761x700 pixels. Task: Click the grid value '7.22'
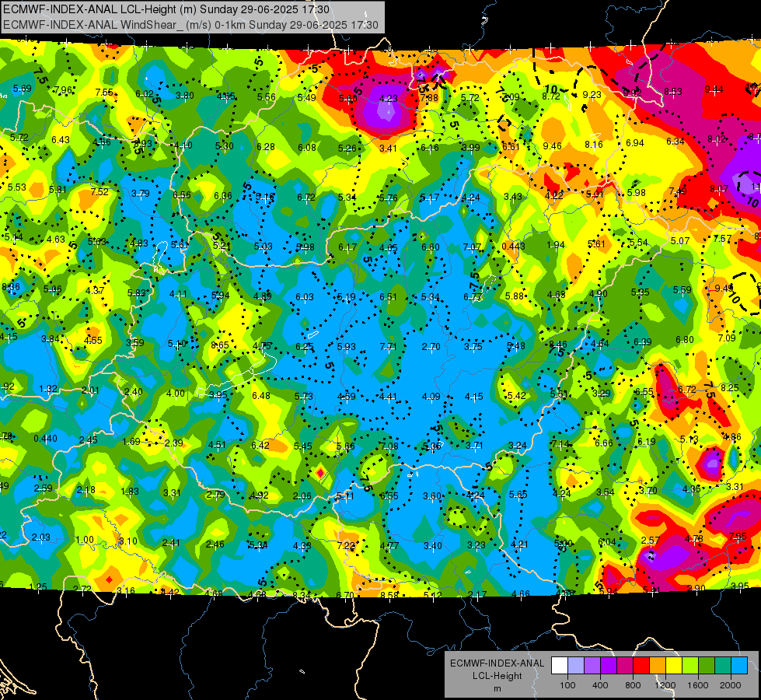click(x=346, y=545)
